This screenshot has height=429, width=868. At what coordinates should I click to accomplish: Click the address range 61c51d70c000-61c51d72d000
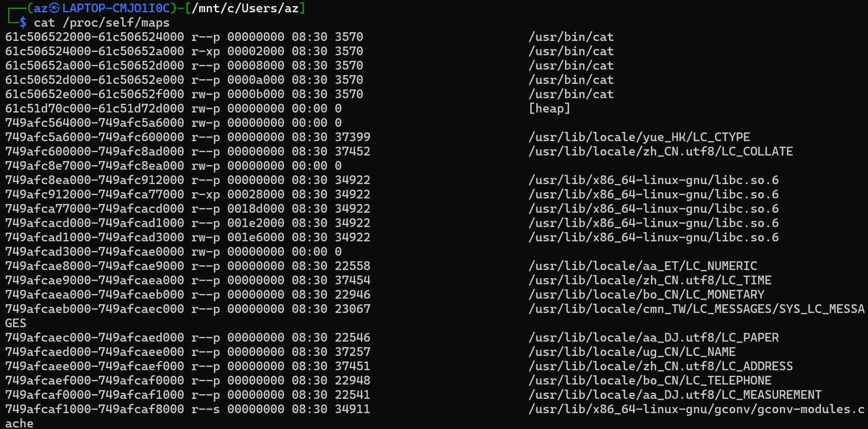pyautogui.click(x=94, y=108)
